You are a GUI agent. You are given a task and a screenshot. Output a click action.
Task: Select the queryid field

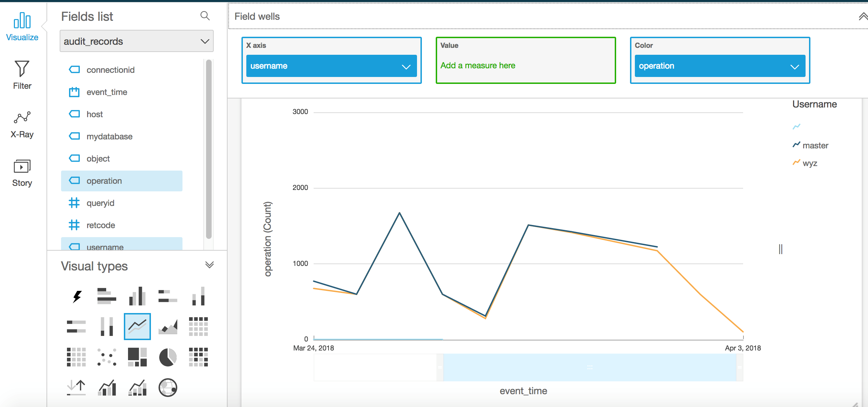[x=100, y=203]
